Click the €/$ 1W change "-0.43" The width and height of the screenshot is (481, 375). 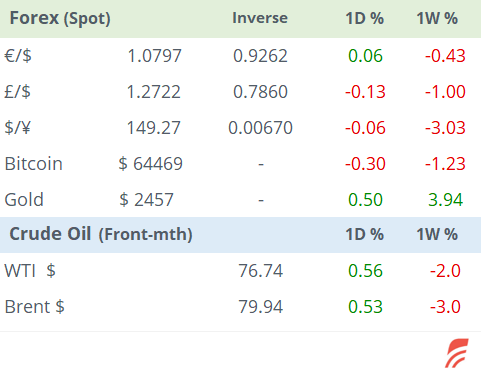445,56
